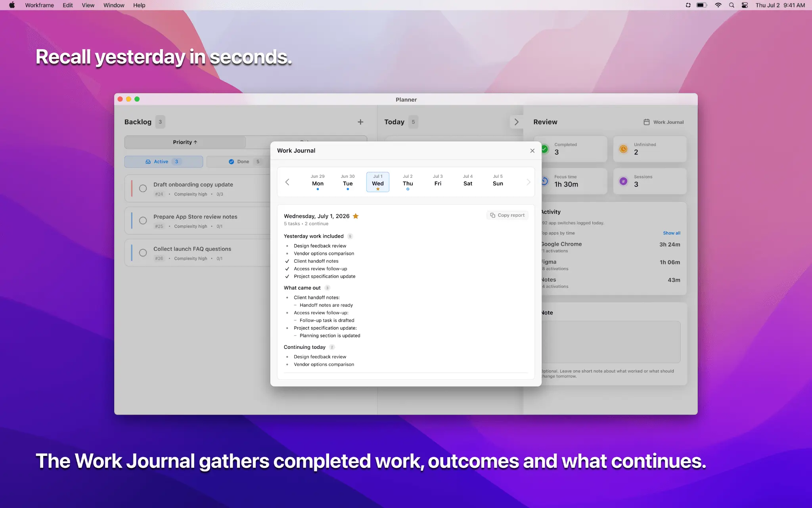The width and height of the screenshot is (812, 508).
Task: Click the Collect launch FAQ questions title
Action: click(192, 249)
